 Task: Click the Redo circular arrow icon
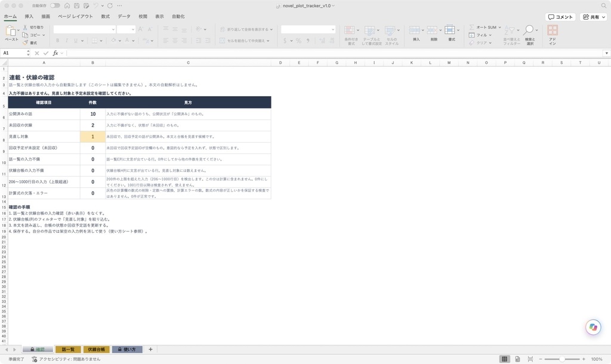click(110, 5)
